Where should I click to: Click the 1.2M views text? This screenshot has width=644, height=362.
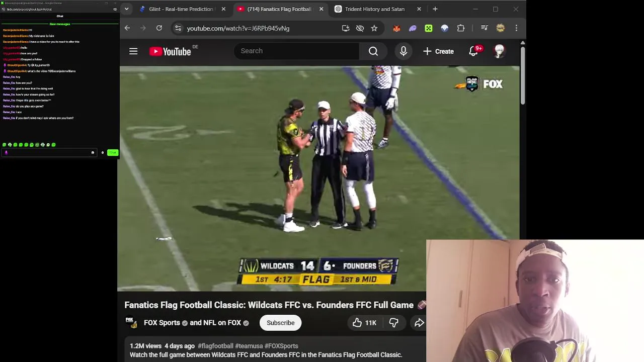[x=145, y=346]
